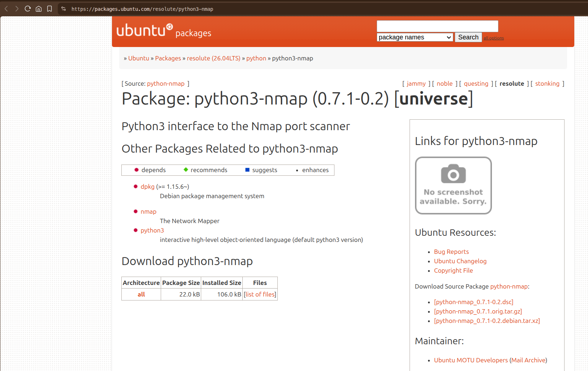Click the 'Other Packages Related to python3-nmap' heading
The width and height of the screenshot is (588, 371).
pos(230,149)
